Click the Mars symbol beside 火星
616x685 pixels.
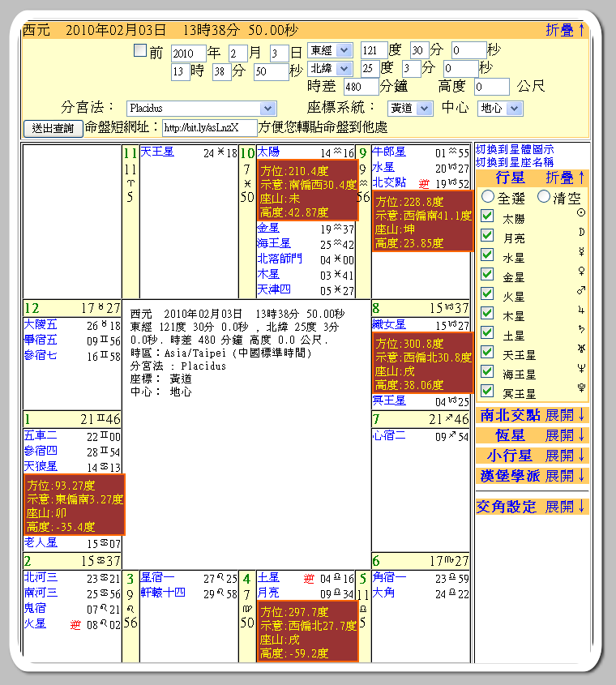pos(580,292)
